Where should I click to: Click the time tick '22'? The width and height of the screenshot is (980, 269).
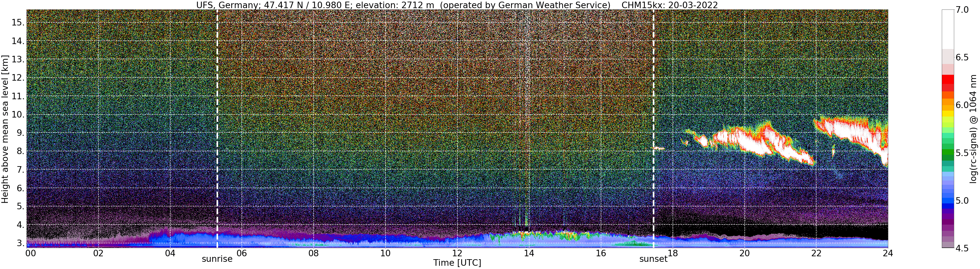click(x=816, y=253)
